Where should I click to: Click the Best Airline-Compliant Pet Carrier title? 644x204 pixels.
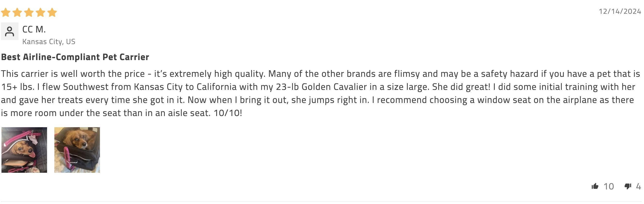(75, 57)
